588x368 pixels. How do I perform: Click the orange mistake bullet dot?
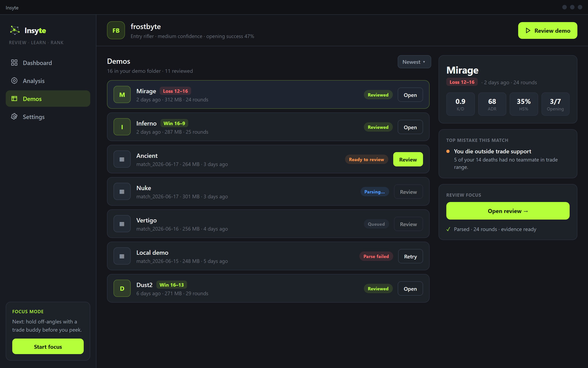tap(448, 151)
